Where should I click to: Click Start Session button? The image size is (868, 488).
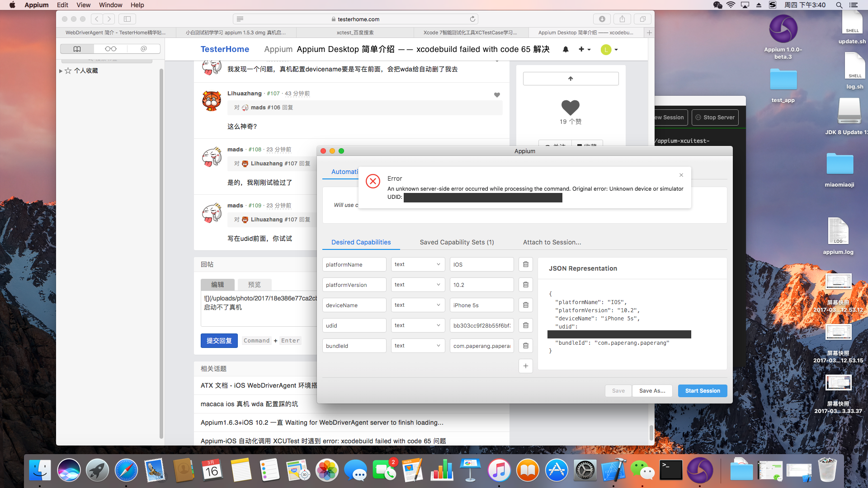coord(702,391)
